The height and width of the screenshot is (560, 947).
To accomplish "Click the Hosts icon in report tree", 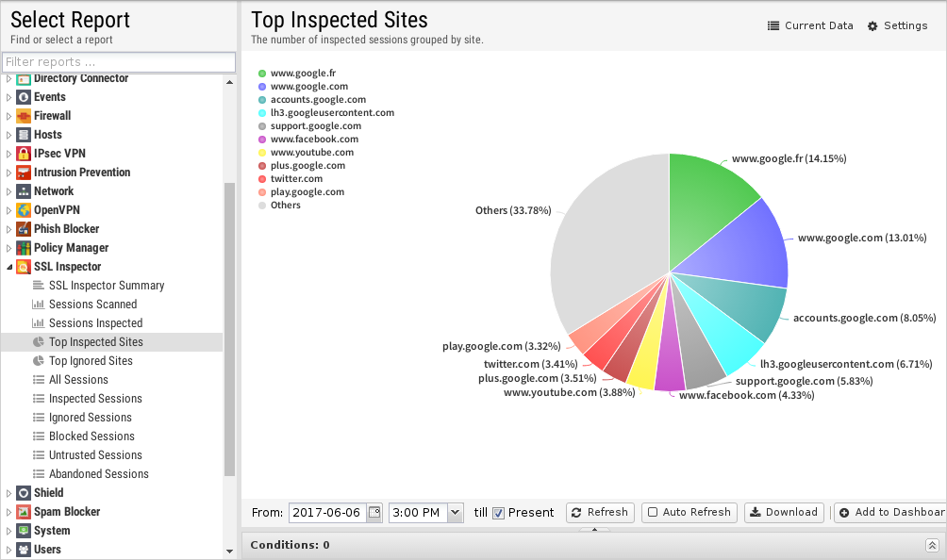I will click(24, 135).
